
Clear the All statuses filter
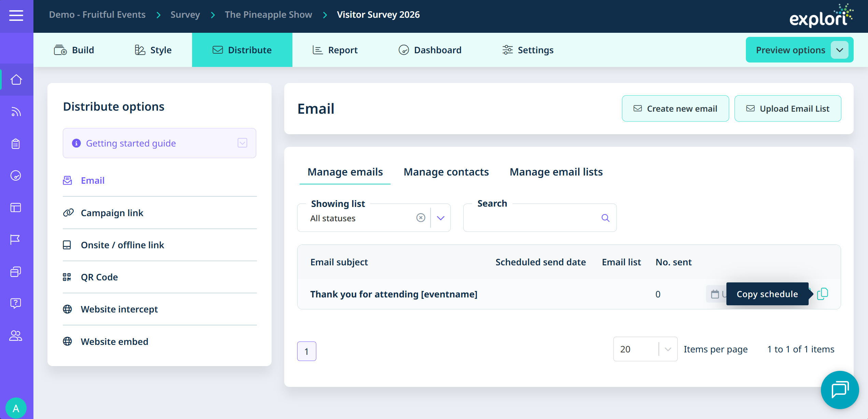(x=421, y=218)
